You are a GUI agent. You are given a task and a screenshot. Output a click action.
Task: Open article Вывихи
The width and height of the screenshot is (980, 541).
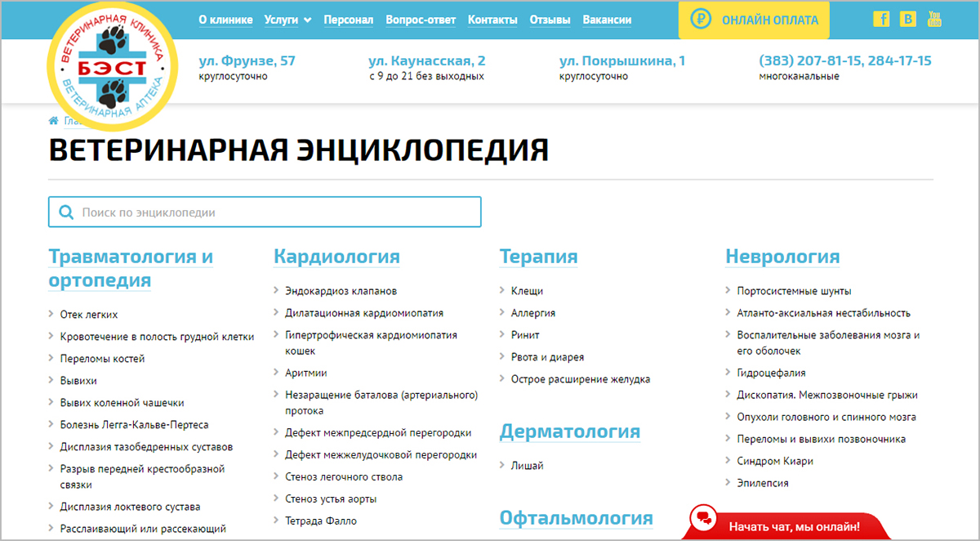(x=78, y=380)
